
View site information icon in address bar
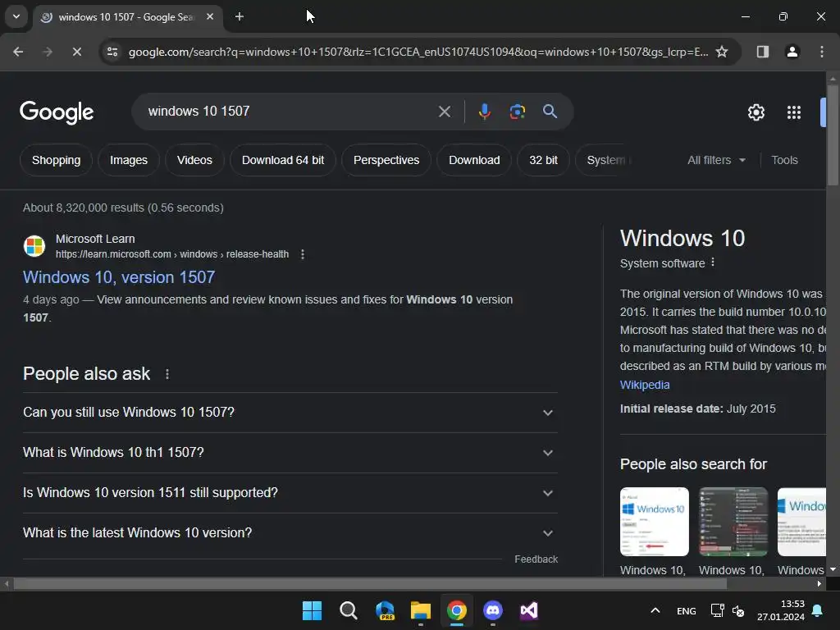tap(112, 52)
